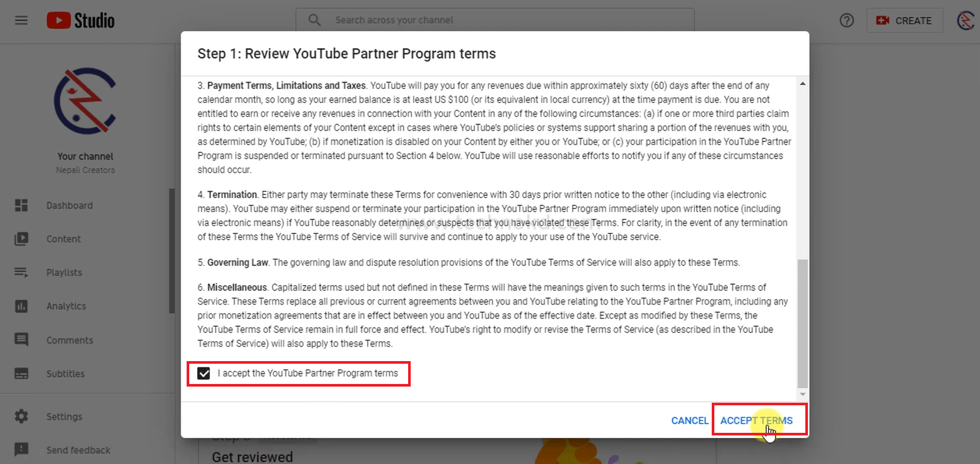Click the terms scrollbar up arrow
This screenshot has width=980, height=464.
coord(803,84)
